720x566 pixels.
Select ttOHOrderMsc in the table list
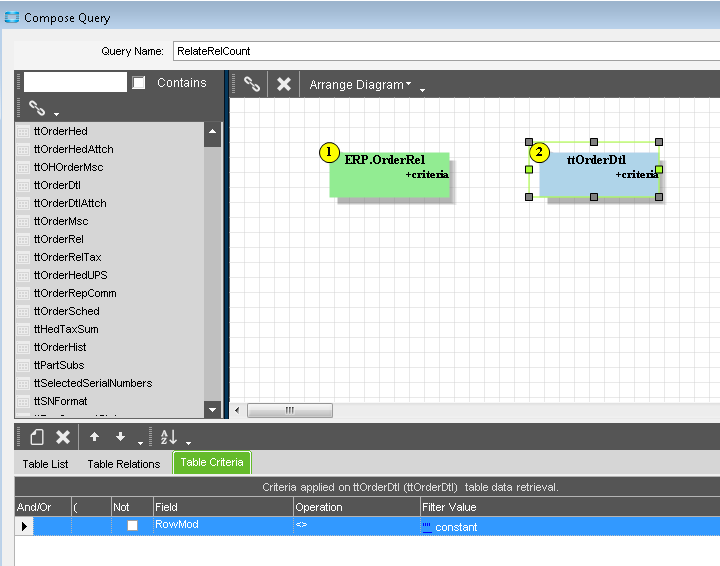pyautogui.click(x=68, y=167)
